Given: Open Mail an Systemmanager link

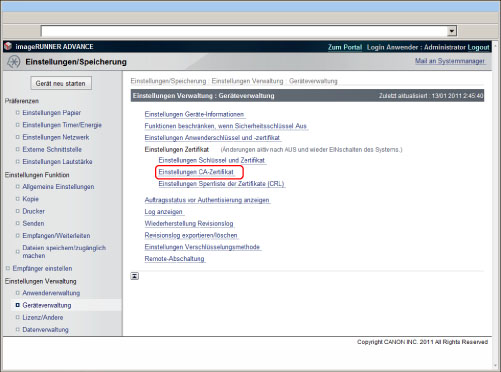Looking at the screenshot, I should [x=450, y=61].
